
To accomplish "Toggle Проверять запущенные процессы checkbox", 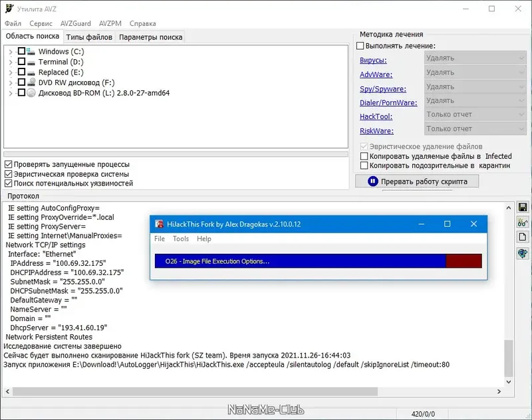I will pyautogui.click(x=9, y=164).
